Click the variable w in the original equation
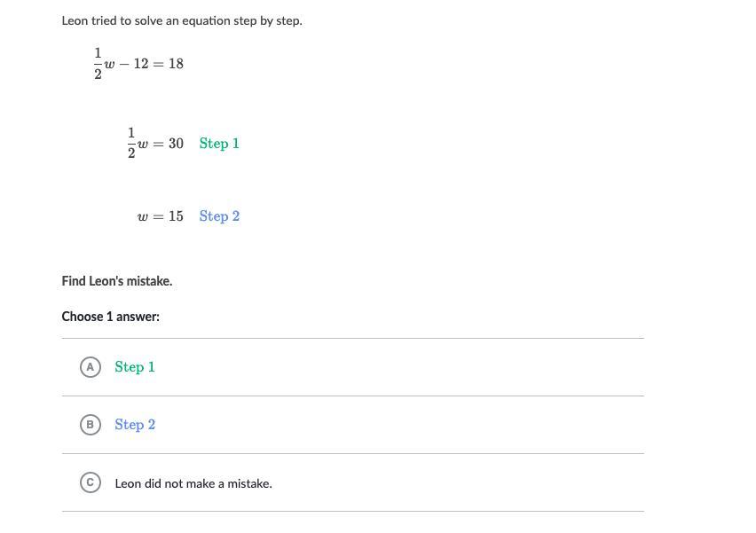The image size is (756, 533). (x=109, y=65)
